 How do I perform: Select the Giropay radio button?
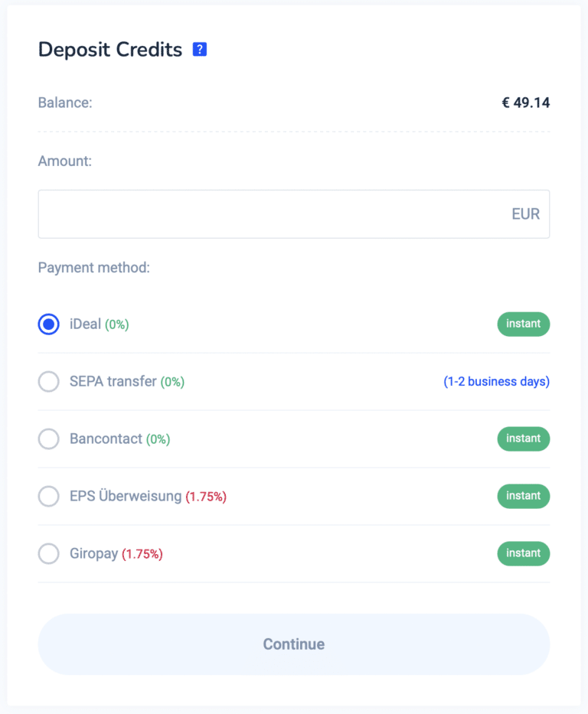click(x=49, y=554)
